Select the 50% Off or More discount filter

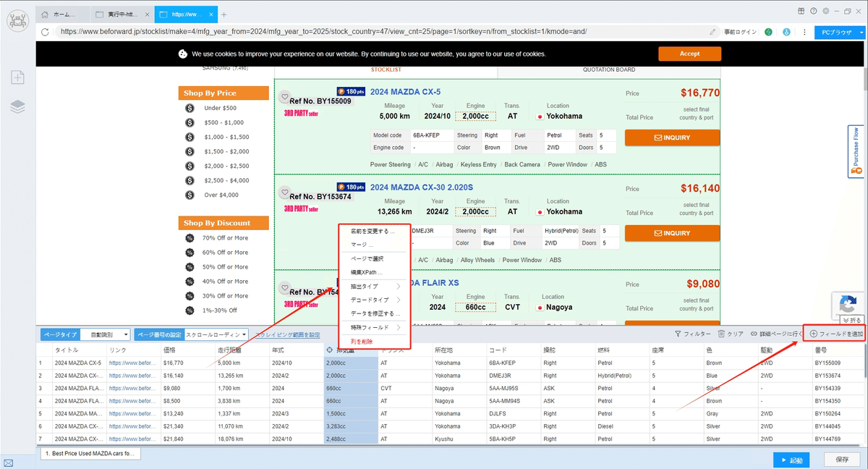(225, 267)
